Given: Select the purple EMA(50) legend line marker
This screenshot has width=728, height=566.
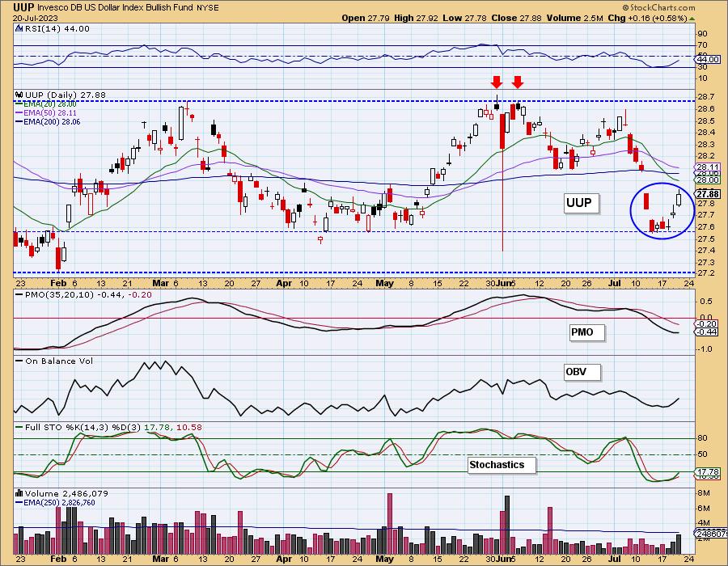Looking at the screenshot, I should click(x=19, y=112).
